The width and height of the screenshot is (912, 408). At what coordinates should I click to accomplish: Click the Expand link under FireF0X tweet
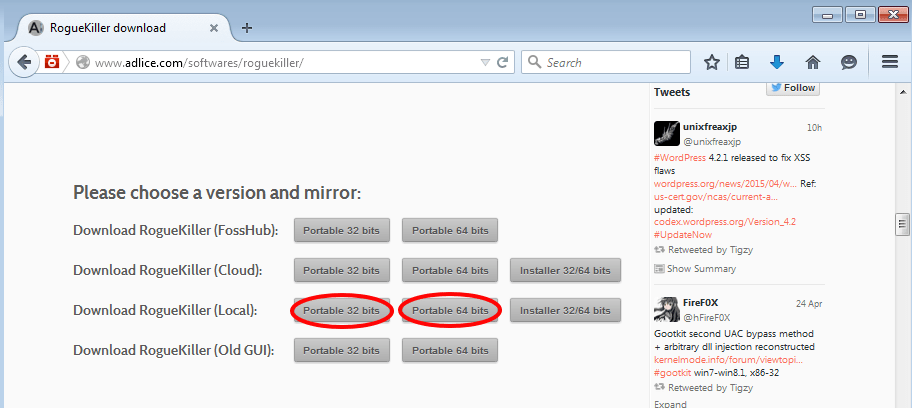[670, 403]
